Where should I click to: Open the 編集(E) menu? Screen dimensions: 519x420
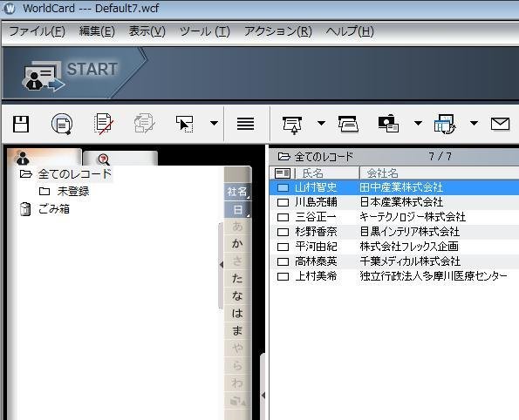[97, 31]
